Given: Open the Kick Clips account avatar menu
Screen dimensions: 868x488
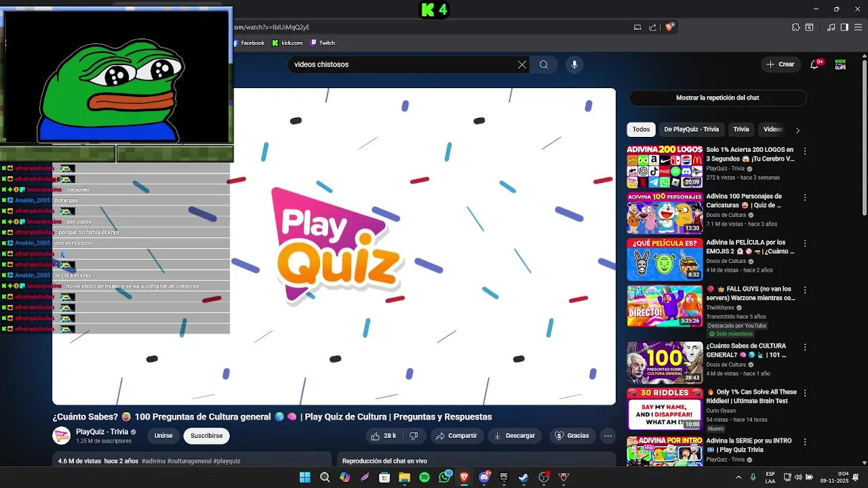Looking at the screenshot, I should pyautogui.click(x=840, y=64).
